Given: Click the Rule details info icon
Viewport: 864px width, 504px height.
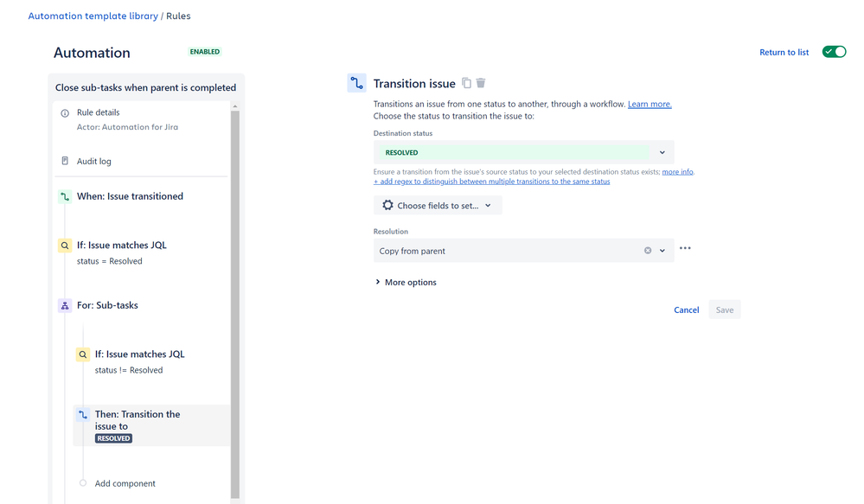Looking at the screenshot, I should (65, 113).
